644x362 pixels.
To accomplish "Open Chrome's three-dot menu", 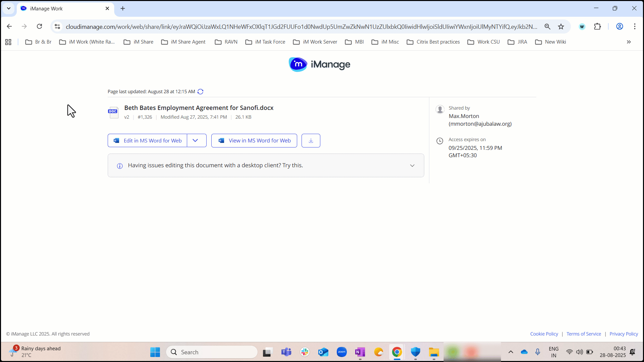I will (x=635, y=26).
